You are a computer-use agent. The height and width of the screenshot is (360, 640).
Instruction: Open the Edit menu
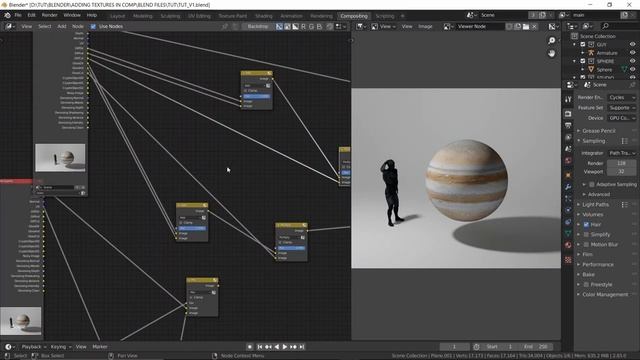click(31, 15)
